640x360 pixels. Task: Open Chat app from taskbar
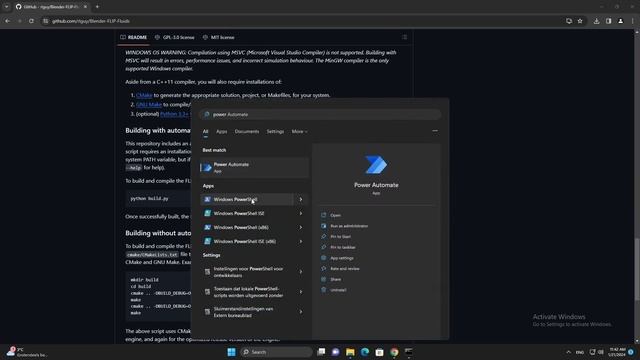click(336, 352)
